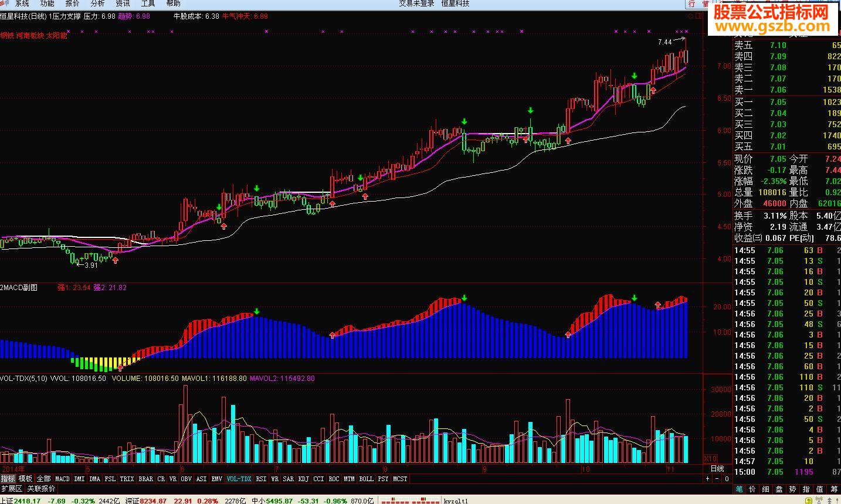Select the RSI indicator tab
This screenshot has width=841, height=504.
pyautogui.click(x=261, y=479)
